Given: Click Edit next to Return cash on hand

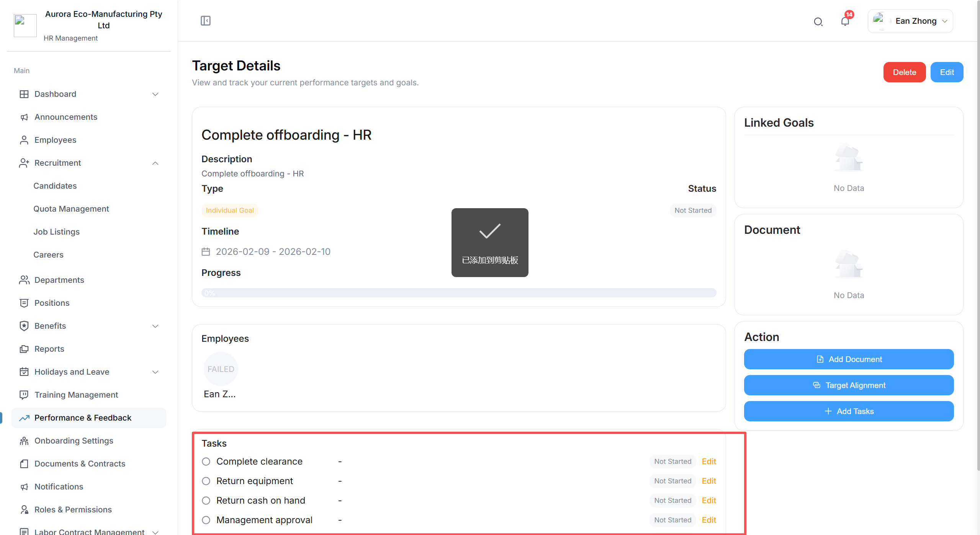Looking at the screenshot, I should (x=708, y=500).
